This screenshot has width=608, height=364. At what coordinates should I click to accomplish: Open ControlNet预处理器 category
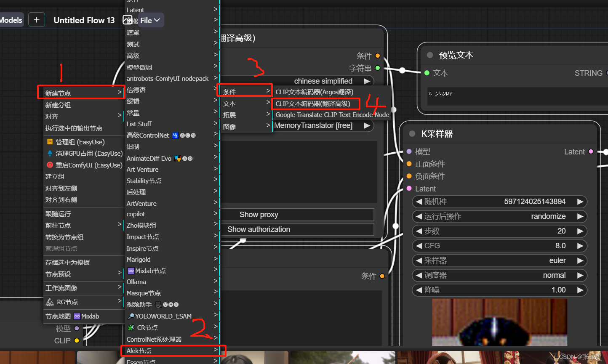click(172, 339)
